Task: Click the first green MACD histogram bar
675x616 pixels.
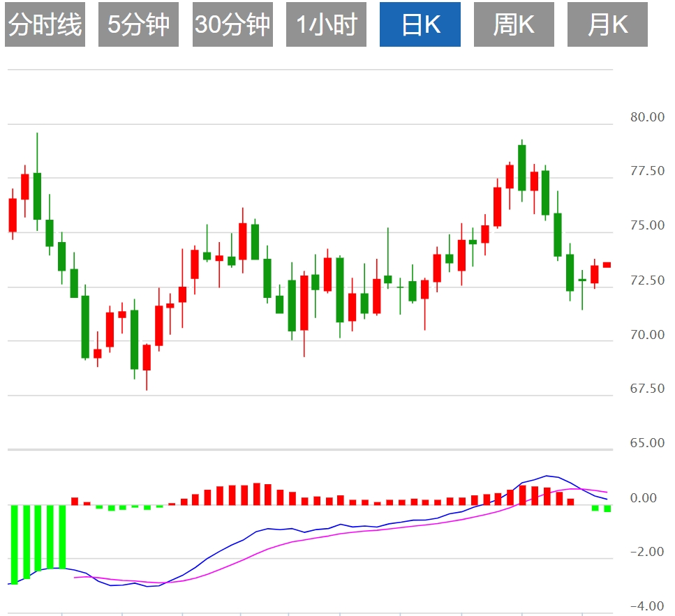Action: pos(14,545)
